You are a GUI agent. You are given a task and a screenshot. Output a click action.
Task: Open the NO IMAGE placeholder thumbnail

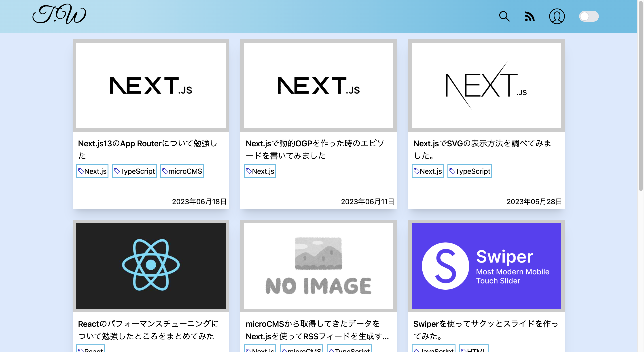pyautogui.click(x=318, y=266)
